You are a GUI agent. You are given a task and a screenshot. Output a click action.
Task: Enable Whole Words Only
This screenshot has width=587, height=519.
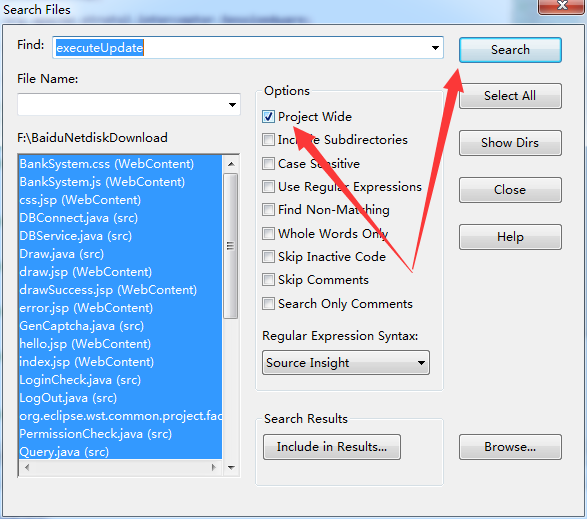pyautogui.click(x=268, y=234)
